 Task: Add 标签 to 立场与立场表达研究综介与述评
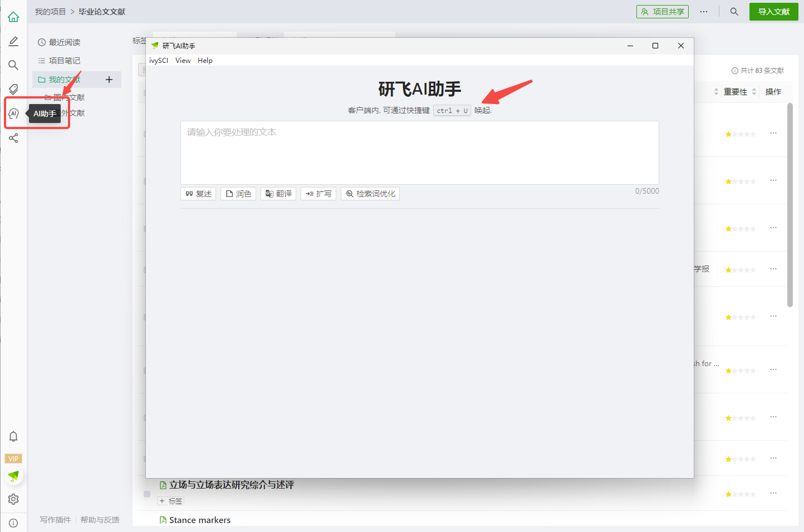170,501
